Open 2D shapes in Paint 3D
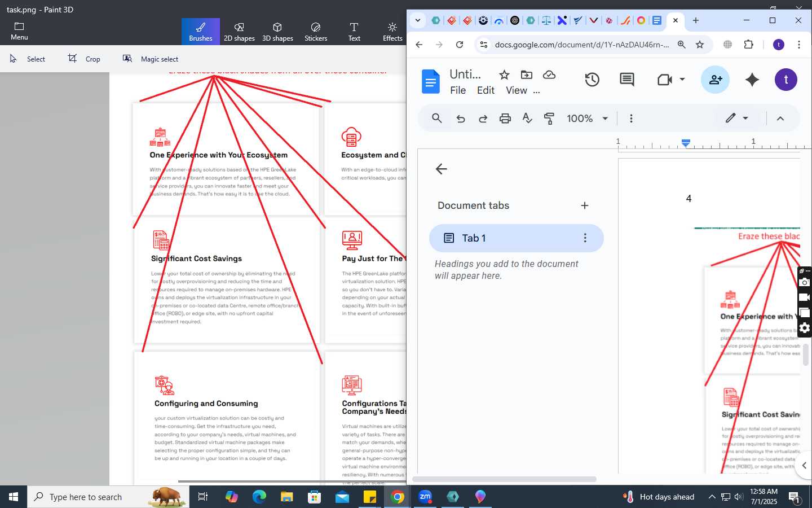 [239, 32]
